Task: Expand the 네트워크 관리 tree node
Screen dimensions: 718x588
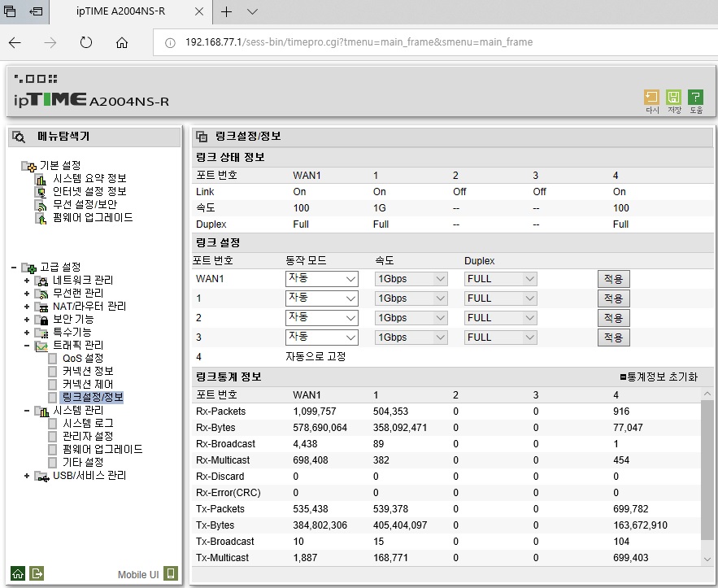Action: (x=27, y=281)
